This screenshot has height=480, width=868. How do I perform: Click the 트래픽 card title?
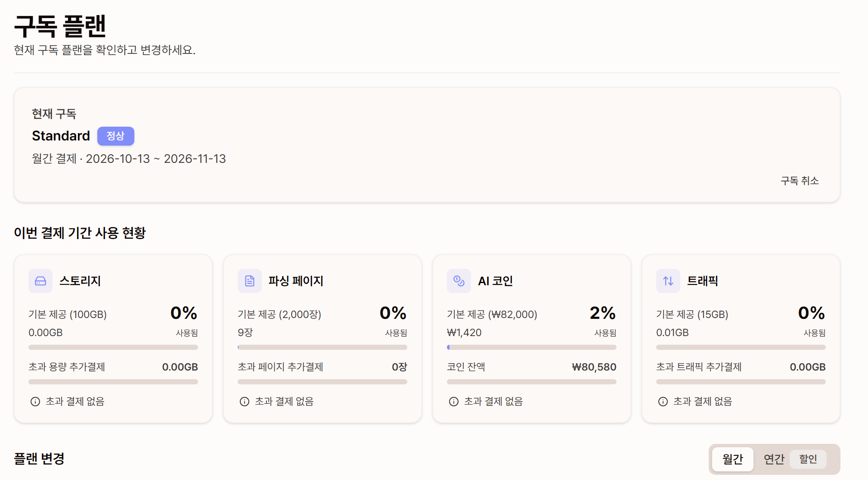[x=703, y=281]
